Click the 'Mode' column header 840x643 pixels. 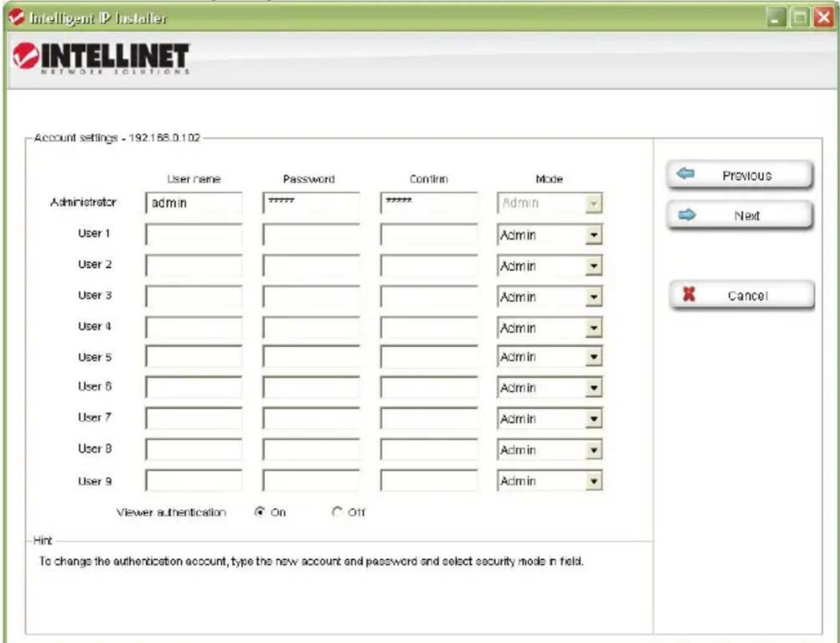coord(549,179)
